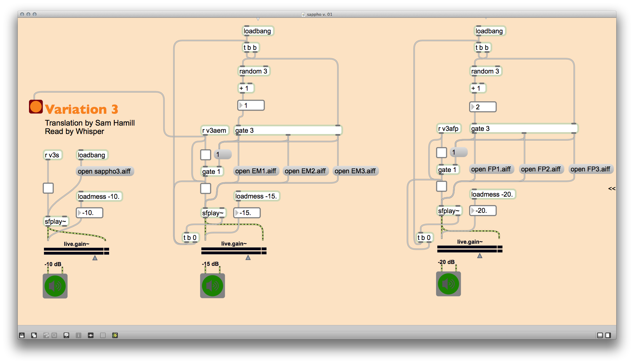Click the '-10 dB' label
This screenshot has width=634, height=364.
(x=53, y=264)
